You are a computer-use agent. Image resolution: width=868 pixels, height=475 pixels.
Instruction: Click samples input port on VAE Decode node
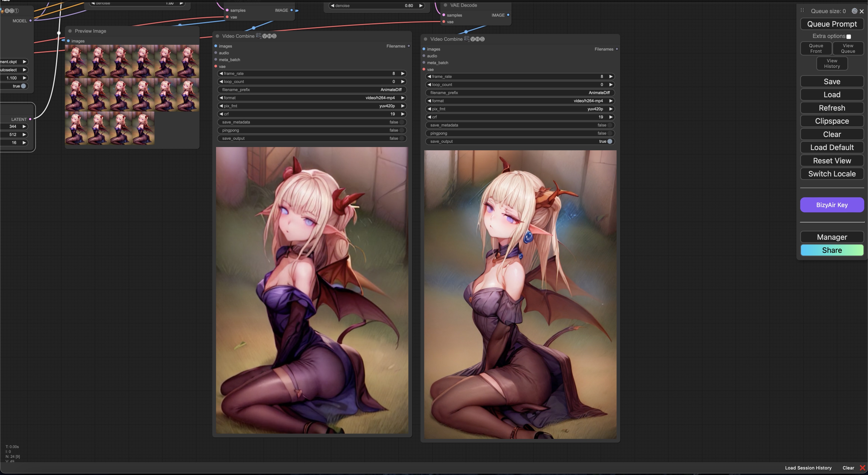444,15
